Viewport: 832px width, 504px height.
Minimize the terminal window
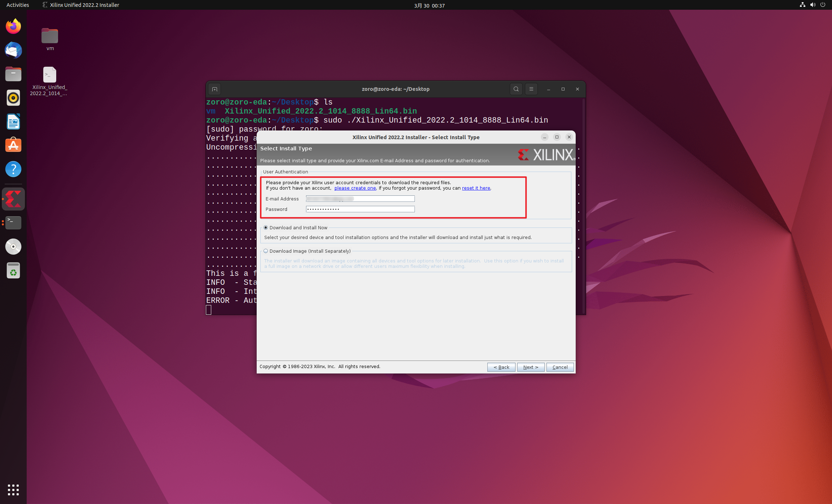[549, 89]
